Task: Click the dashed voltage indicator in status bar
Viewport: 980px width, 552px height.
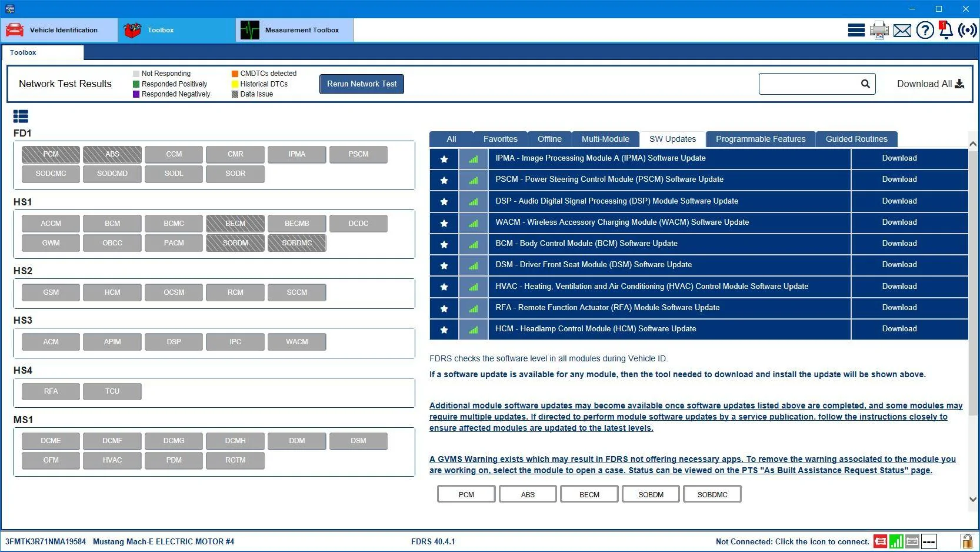Action: pyautogui.click(x=929, y=541)
